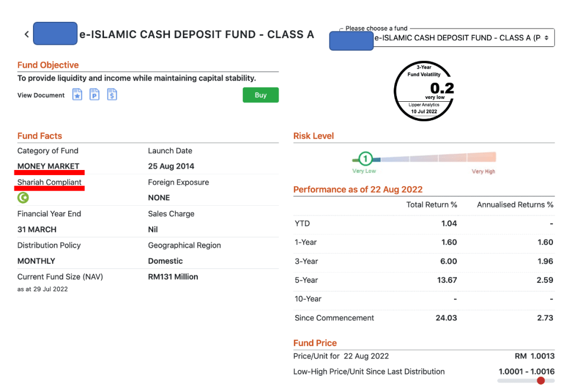Click the green Shariah crescent icon
572x392 pixels.
pyautogui.click(x=23, y=197)
